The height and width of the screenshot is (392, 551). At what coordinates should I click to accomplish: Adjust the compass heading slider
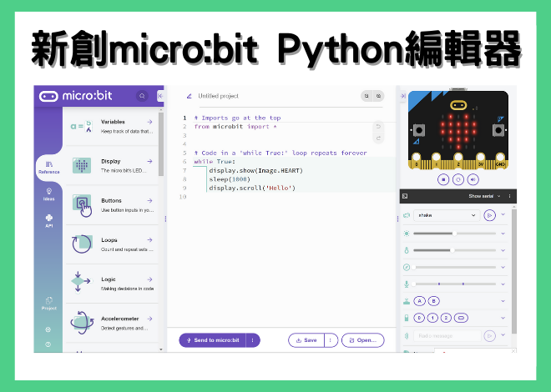click(x=454, y=267)
